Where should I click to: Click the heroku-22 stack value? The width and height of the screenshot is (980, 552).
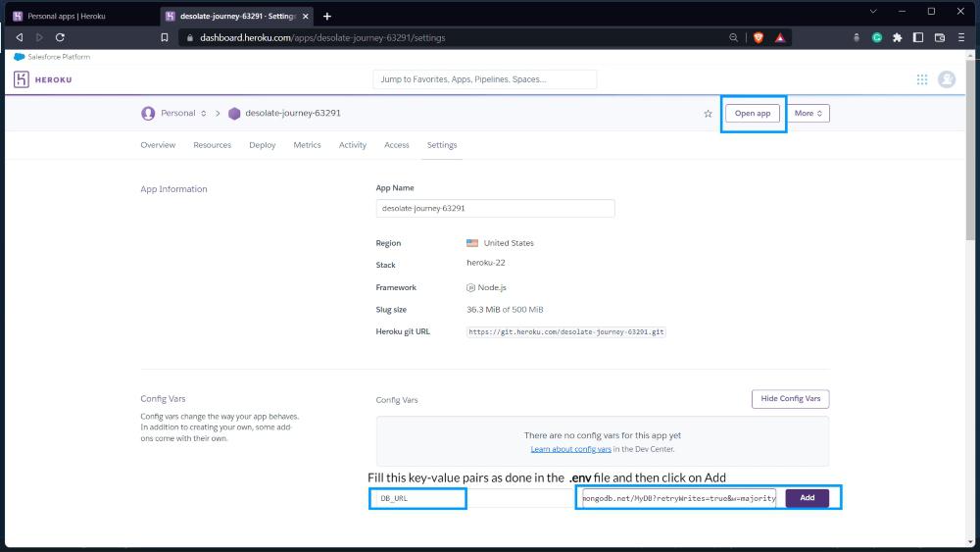coord(486,263)
